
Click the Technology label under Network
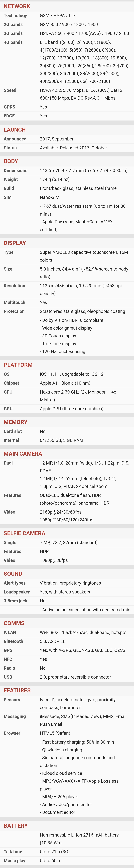(x=15, y=15)
